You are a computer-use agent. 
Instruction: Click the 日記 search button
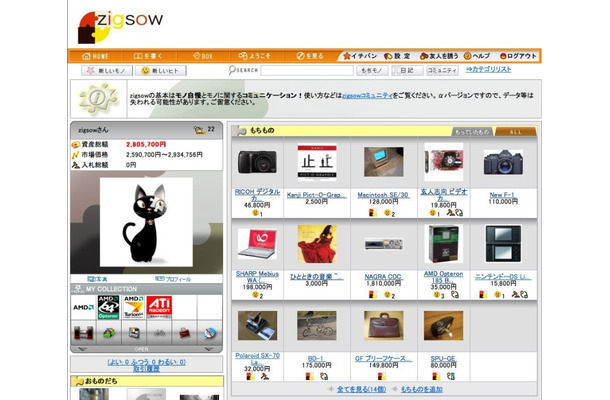pos(407,70)
